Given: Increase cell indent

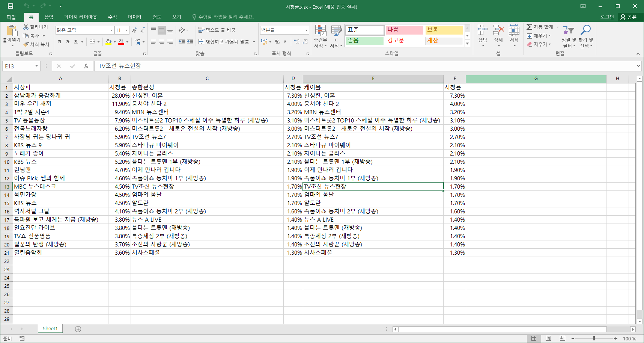Looking at the screenshot, I should pos(190,42).
